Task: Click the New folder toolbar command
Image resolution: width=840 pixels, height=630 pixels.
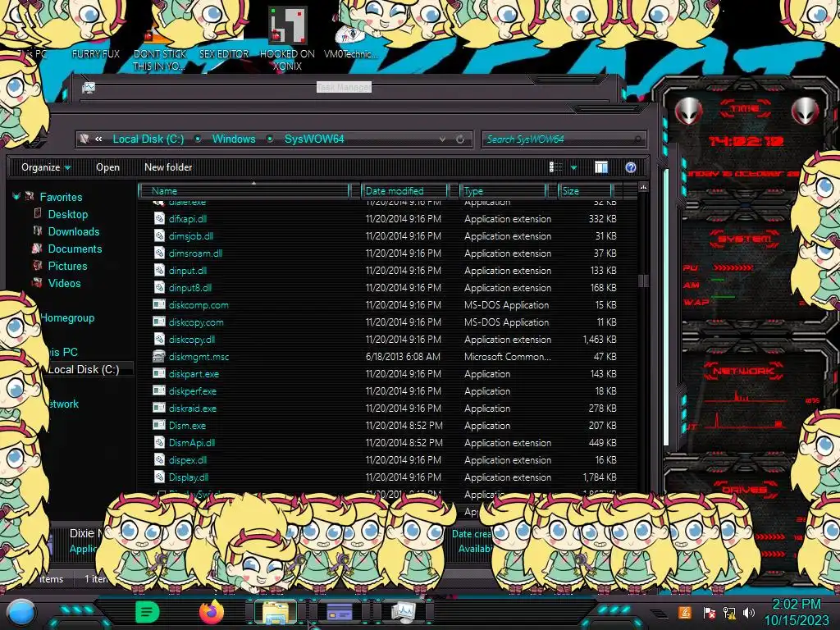Action: [168, 167]
